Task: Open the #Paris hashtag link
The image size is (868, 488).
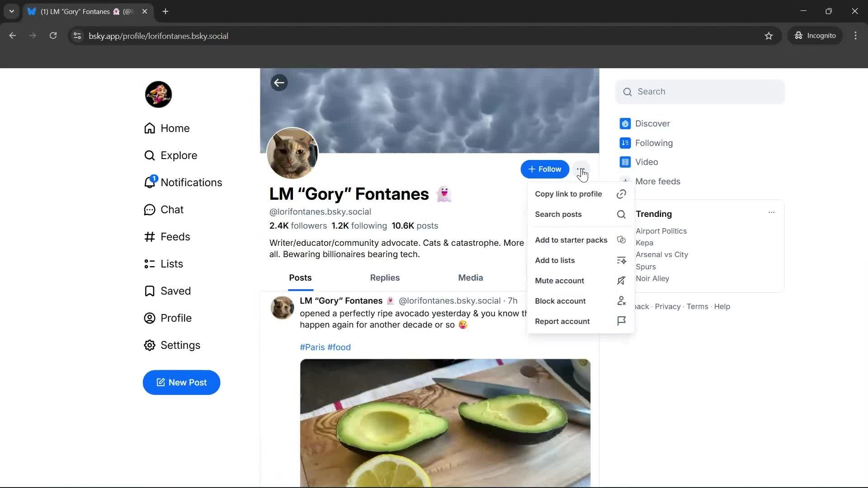Action: (x=312, y=347)
